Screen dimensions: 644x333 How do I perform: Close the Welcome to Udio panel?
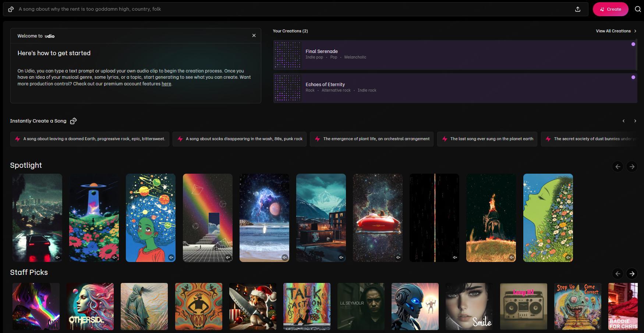tap(254, 36)
